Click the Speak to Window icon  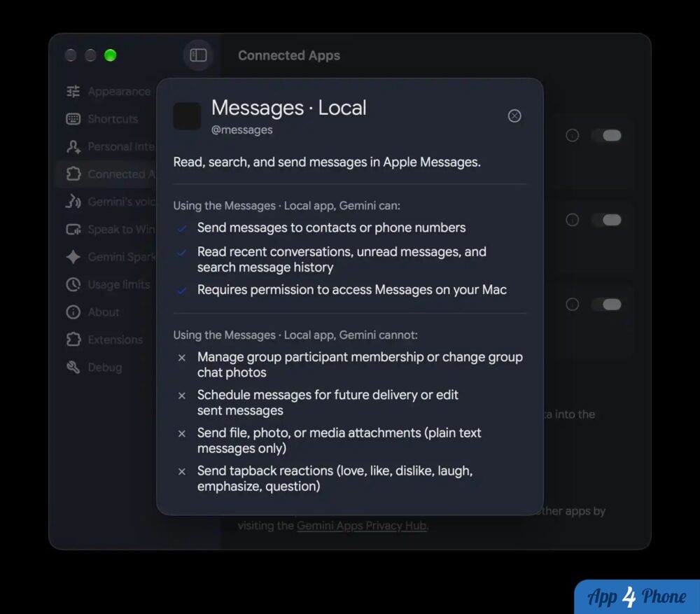73,229
